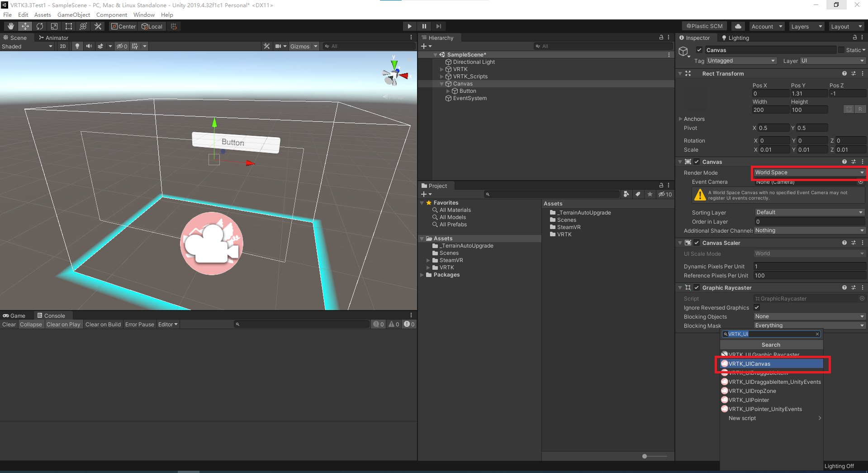Expand SteamVR folder in Project tree
Viewport: 868px width, 473px height.
428,260
